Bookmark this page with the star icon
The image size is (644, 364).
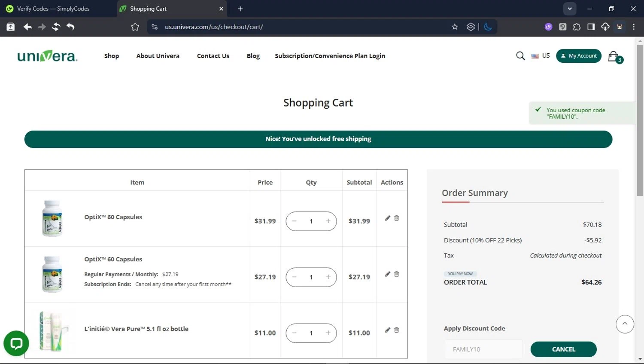[455, 27]
